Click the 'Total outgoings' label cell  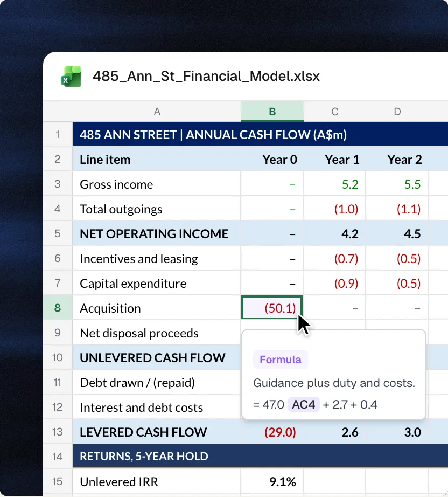[157, 209]
